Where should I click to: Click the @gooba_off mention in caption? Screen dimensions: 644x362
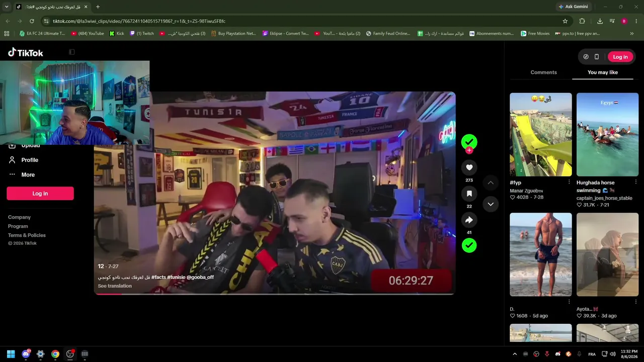[x=200, y=277]
